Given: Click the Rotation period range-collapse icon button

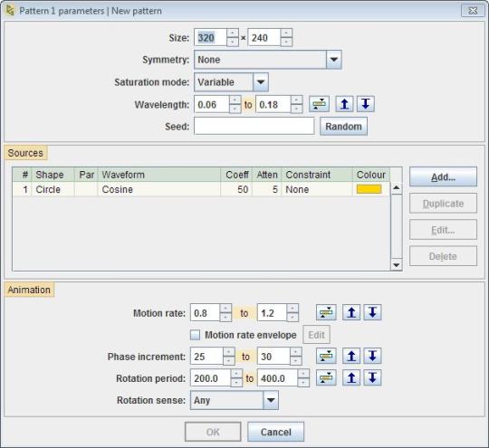Looking at the screenshot, I should pyautogui.click(x=326, y=377).
